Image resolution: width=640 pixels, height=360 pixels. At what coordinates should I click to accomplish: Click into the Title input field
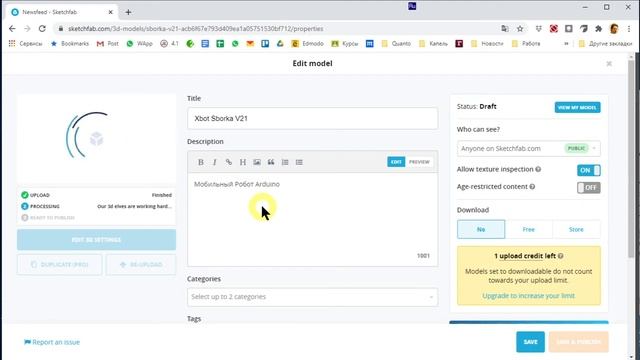[x=312, y=118]
